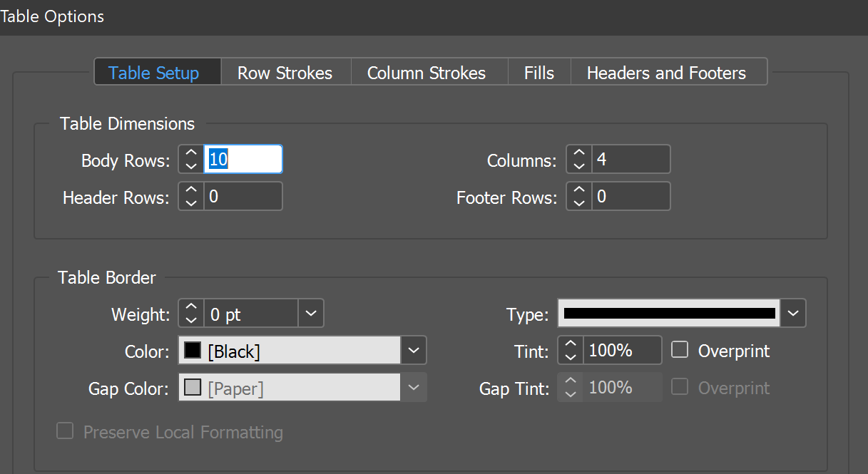Increase Columns count with the up arrow
Image resolution: width=868 pixels, height=474 pixels.
578,153
